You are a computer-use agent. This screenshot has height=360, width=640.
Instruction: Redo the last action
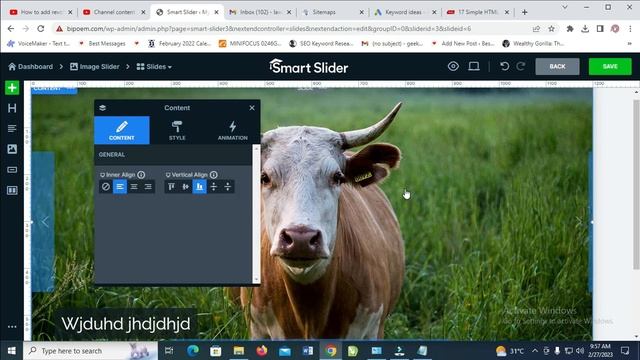(x=521, y=66)
